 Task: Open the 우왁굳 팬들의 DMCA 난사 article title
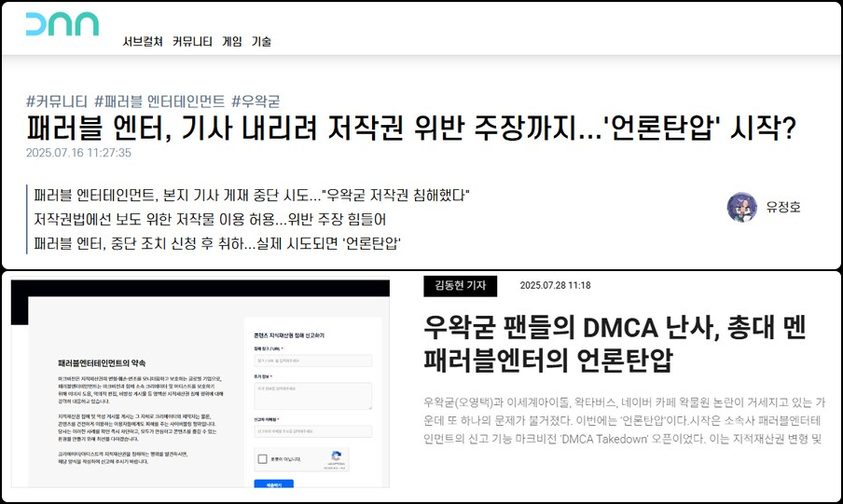click(614, 343)
